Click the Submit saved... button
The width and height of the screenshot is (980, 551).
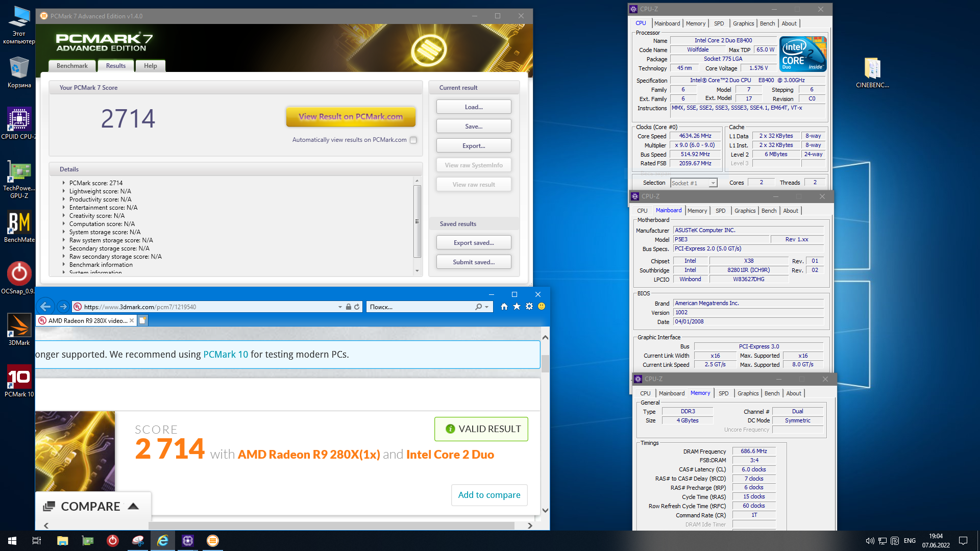pyautogui.click(x=474, y=262)
